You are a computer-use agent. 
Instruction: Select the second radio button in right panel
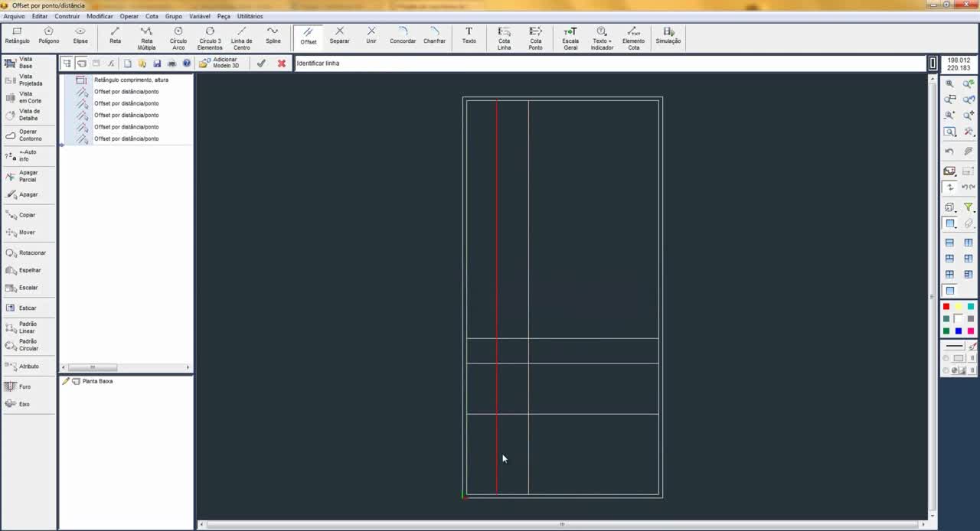coord(946,370)
